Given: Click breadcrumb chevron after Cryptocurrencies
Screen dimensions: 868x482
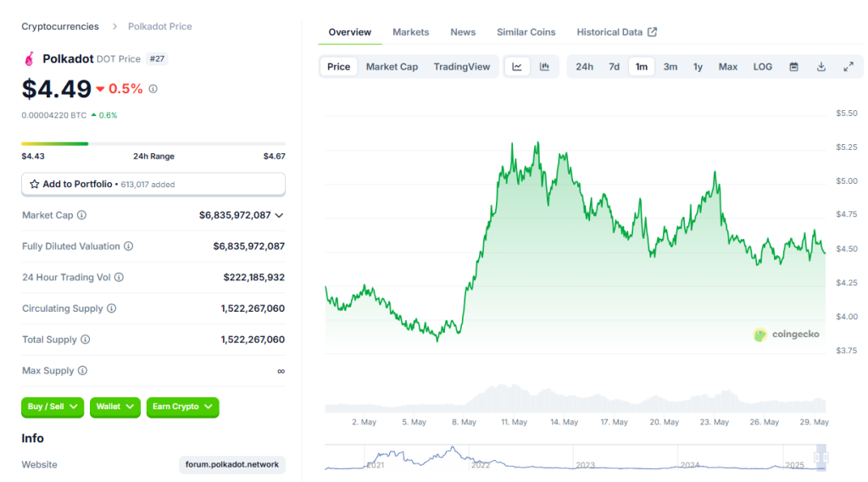Looking at the screenshot, I should (x=114, y=26).
